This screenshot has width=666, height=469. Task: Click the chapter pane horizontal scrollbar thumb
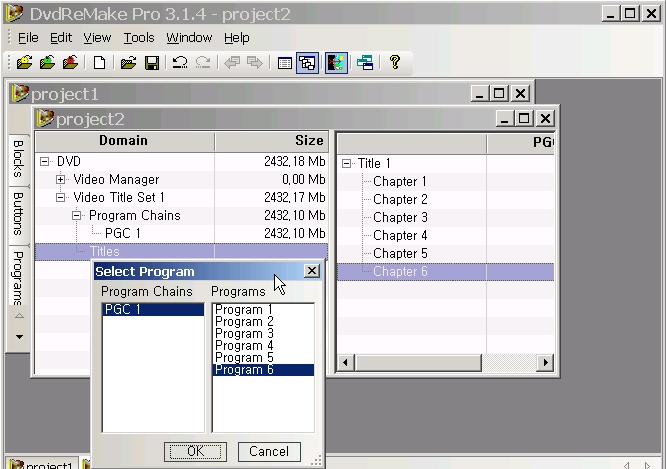click(418, 363)
